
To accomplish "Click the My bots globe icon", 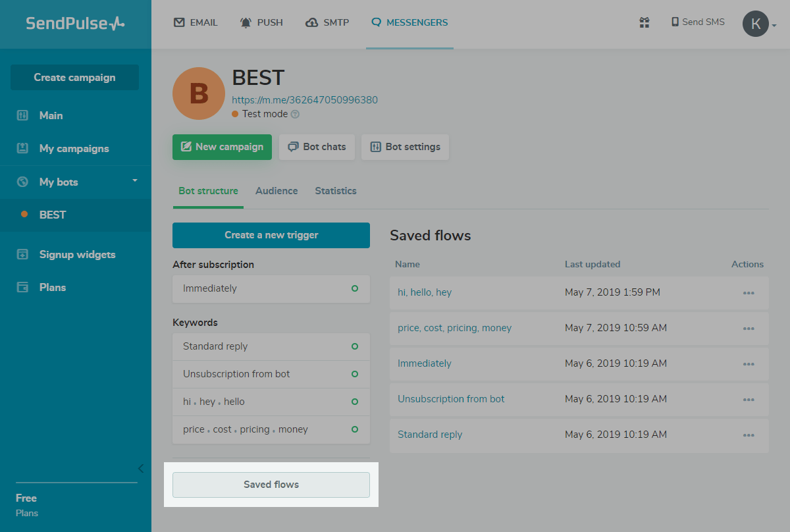I will pos(22,182).
